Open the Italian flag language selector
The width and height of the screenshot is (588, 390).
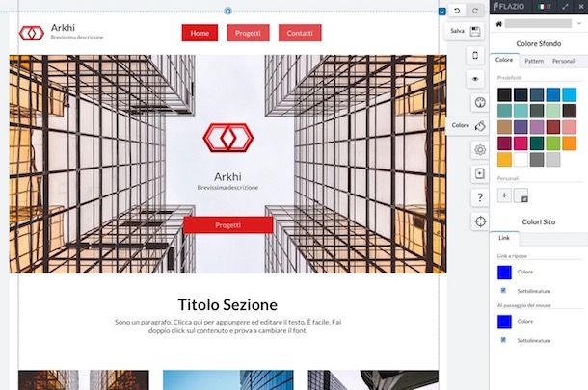(544, 7)
